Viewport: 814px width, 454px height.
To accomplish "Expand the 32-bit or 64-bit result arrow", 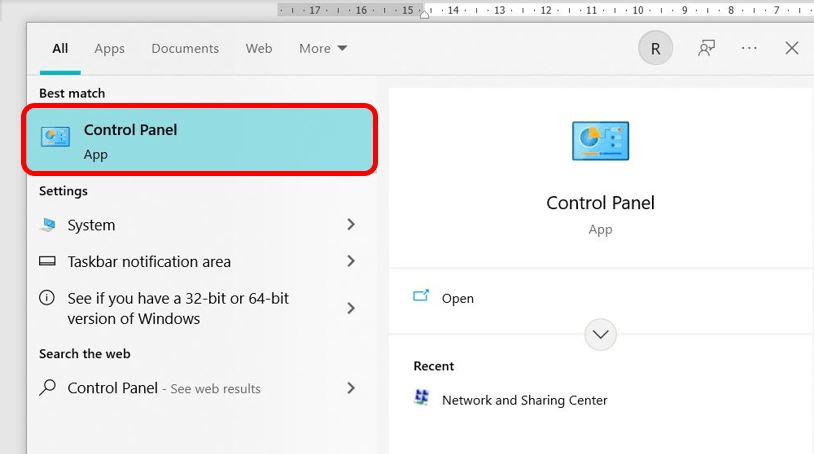I will coord(351,308).
